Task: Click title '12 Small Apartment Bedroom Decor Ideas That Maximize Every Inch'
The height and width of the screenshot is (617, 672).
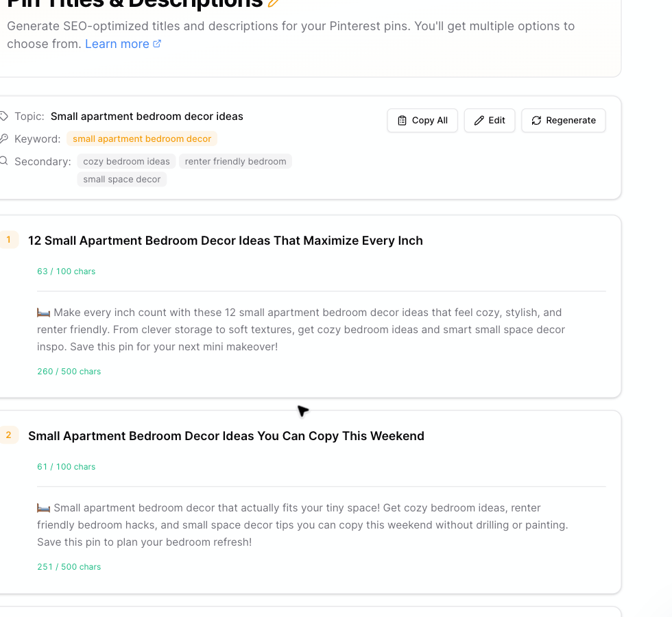Action: point(226,241)
